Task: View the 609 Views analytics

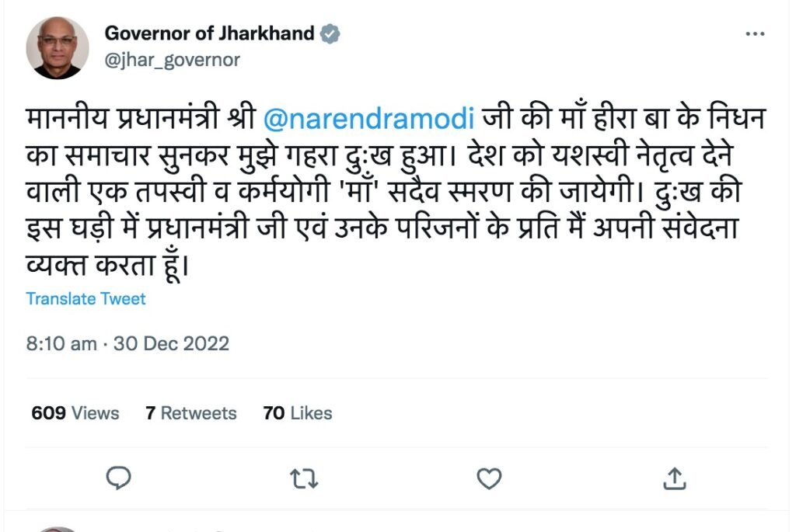Action: point(75,413)
